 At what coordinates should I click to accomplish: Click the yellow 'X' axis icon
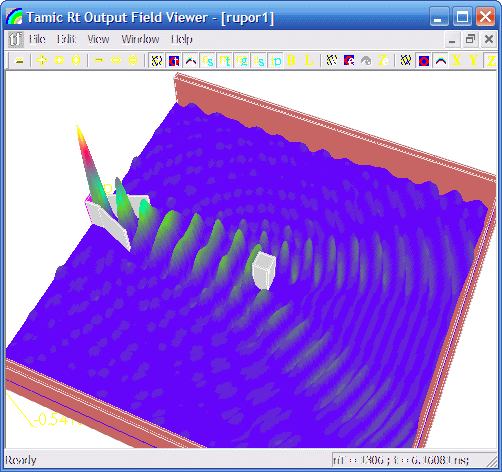(x=457, y=60)
